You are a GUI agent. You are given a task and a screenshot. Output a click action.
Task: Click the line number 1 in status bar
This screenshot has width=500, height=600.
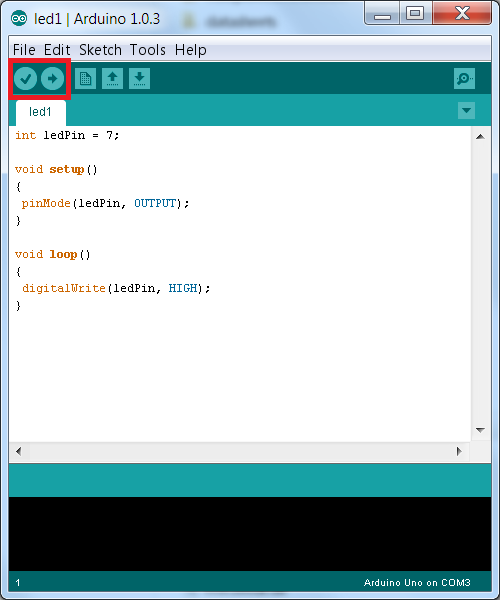pyautogui.click(x=18, y=583)
